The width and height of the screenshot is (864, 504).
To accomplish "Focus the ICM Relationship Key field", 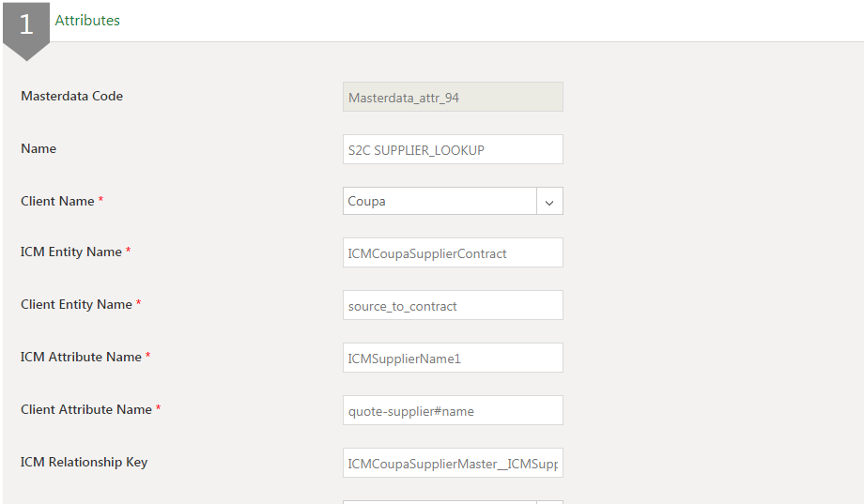I will (x=453, y=463).
